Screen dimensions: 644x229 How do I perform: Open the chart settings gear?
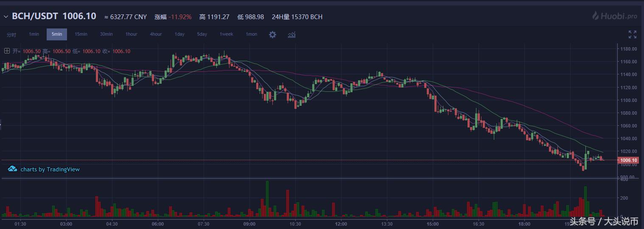click(272, 34)
